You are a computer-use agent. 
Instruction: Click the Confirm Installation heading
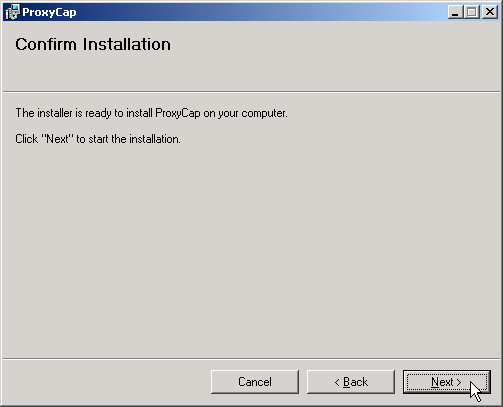[93, 44]
